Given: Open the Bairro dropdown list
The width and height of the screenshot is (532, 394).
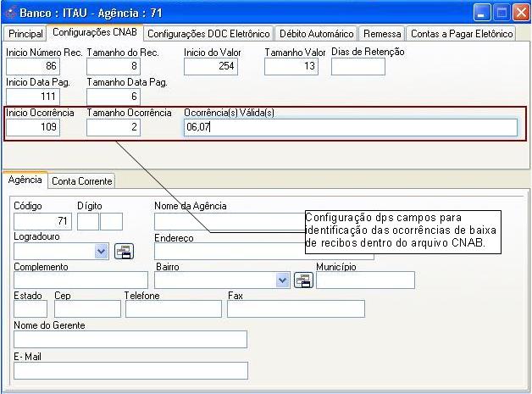Looking at the screenshot, I should (283, 280).
